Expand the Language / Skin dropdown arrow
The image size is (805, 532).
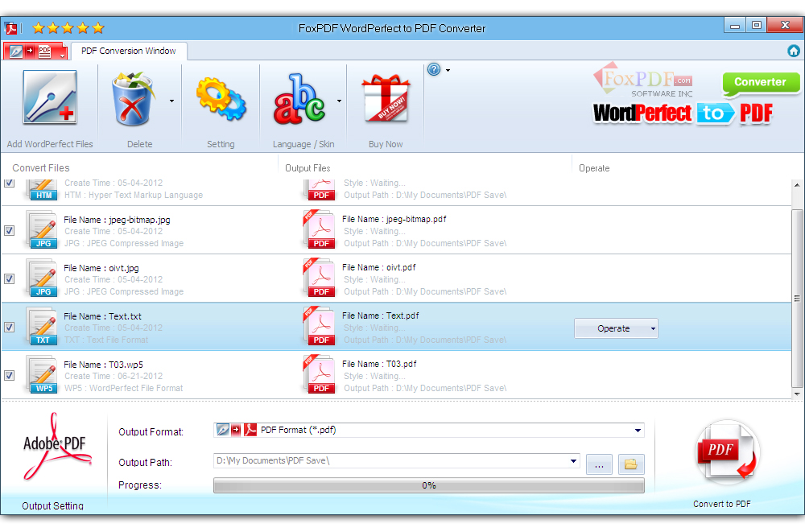tap(339, 101)
